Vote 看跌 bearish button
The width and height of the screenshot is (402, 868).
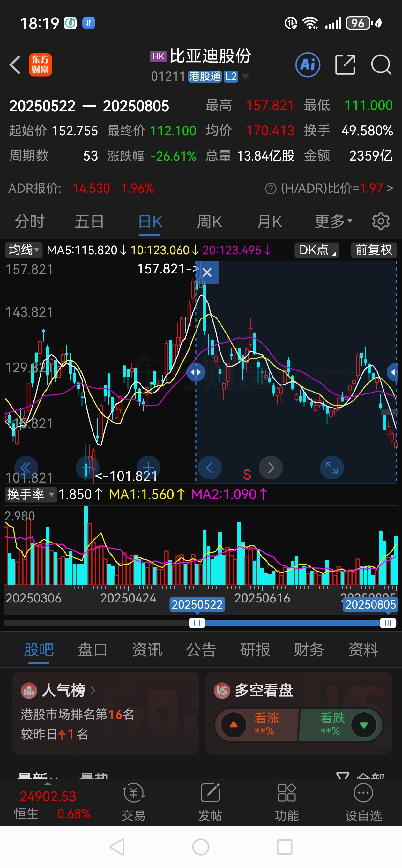340,725
